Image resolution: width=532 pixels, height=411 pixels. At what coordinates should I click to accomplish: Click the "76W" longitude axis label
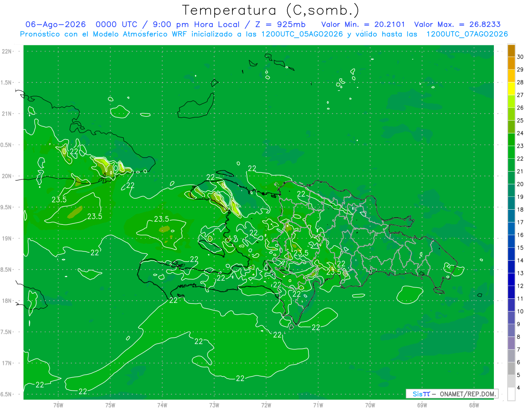(x=58, y=405)
